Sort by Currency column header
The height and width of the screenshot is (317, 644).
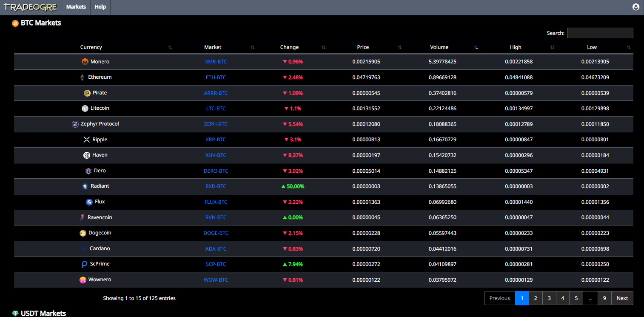point(91,47)
